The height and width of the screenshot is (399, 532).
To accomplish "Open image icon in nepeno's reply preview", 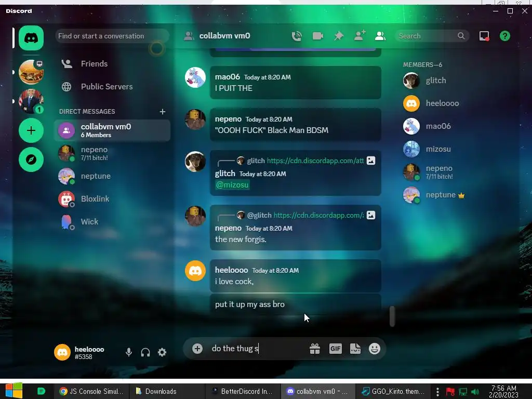I will pos(371,215).
